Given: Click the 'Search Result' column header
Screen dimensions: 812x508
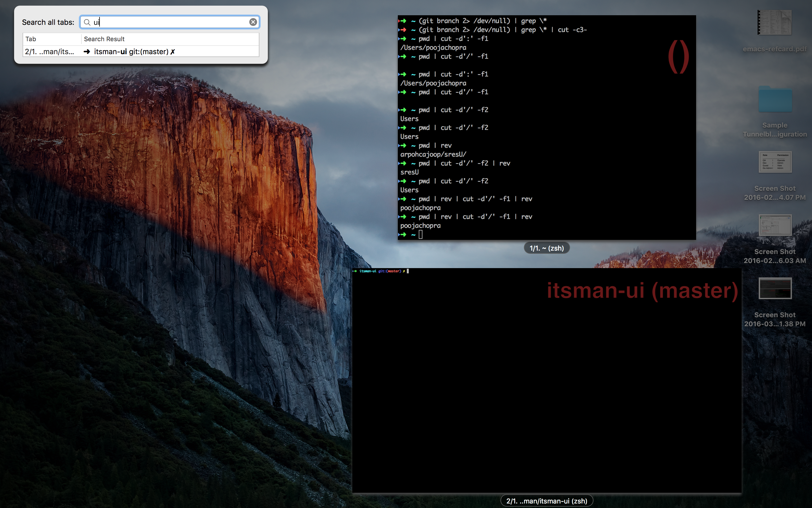Looking at the screenshot, I should click(170, 39).
